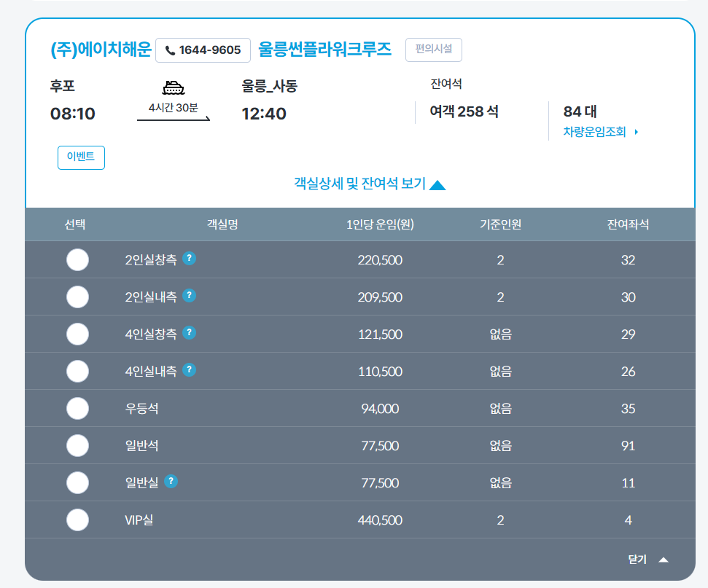Choose the 4인실내측 radio option

point(77,372)
